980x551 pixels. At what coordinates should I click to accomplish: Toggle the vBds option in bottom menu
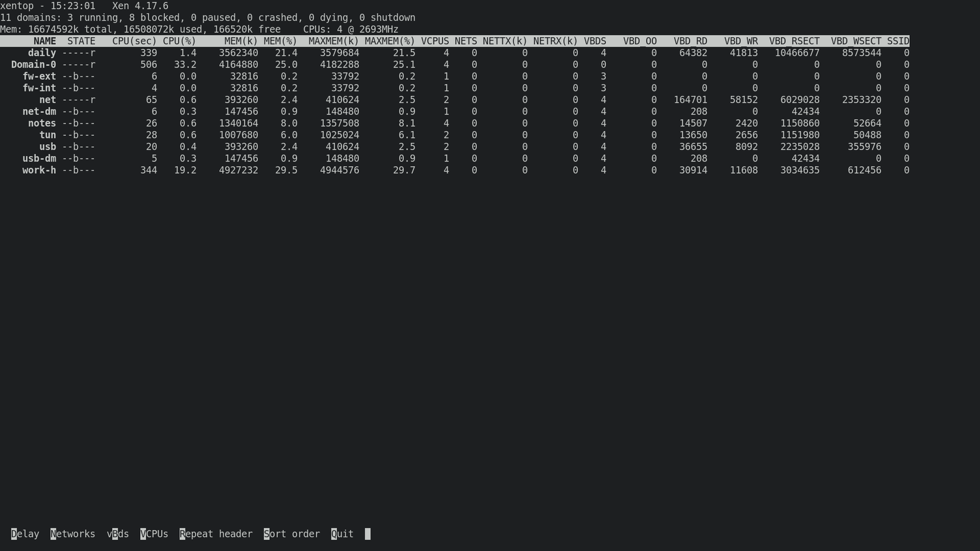point(118,534)
